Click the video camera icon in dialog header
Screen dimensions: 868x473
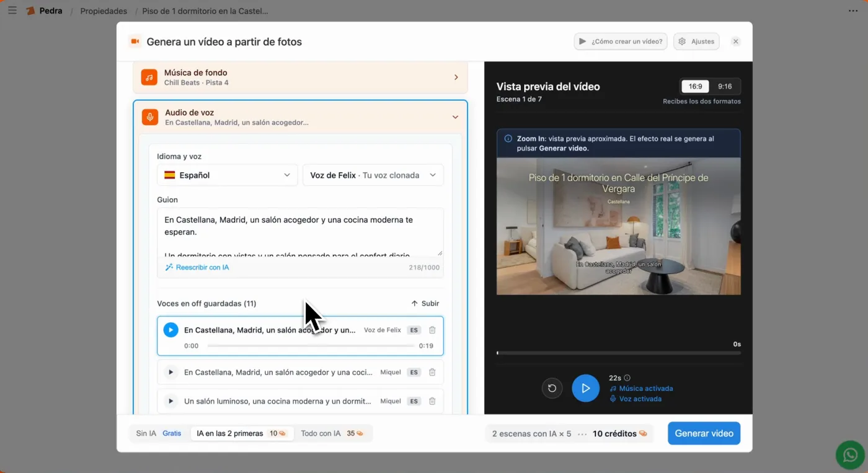point(134,42)
